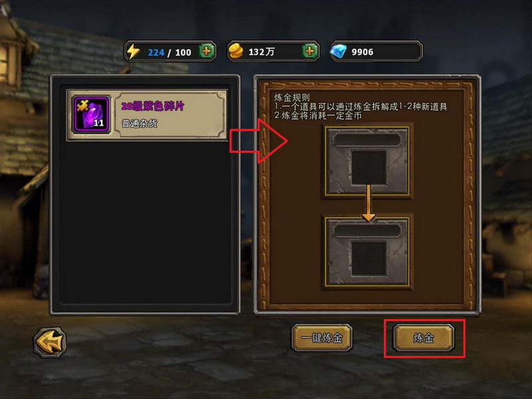Select the 20级紫色碎片 list entry name
The width and height of the screenshot is (532, 399).
coord(153,106)
